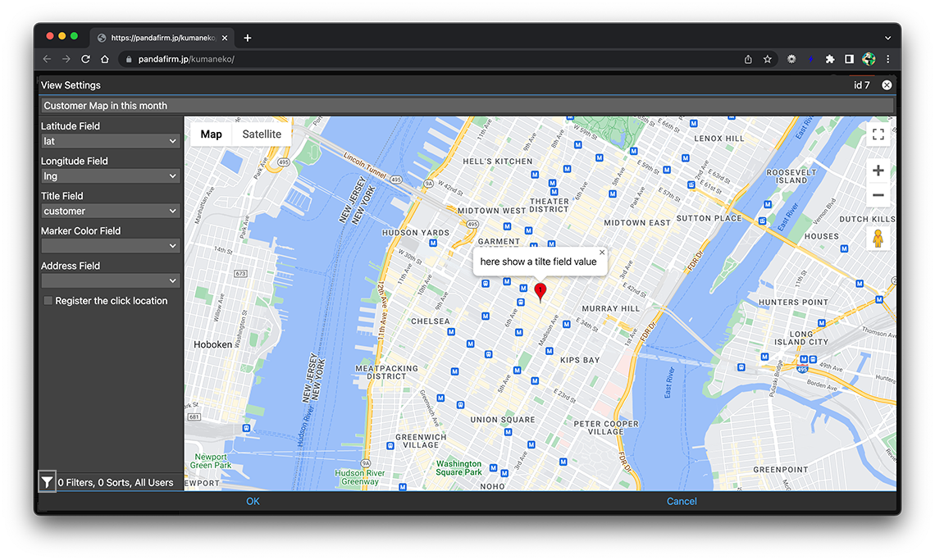Open the Title Field customer dropdown
This screenshot has height=560, width=935.
pyautogui.click(x=110, y=211)
